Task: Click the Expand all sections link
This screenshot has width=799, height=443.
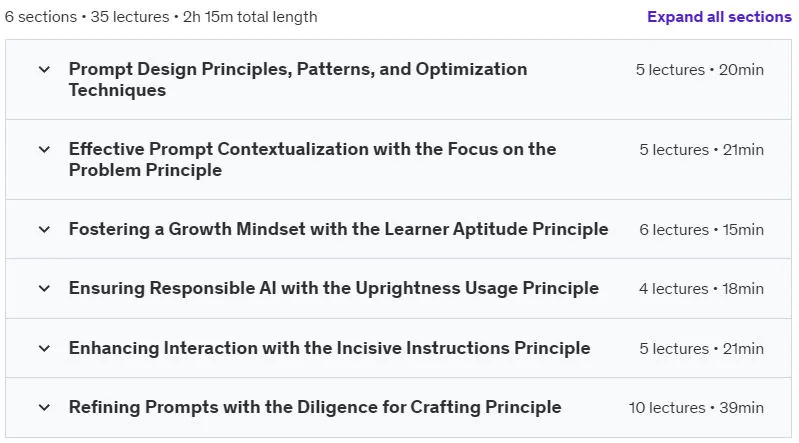Action: click(x=719, y=17)
